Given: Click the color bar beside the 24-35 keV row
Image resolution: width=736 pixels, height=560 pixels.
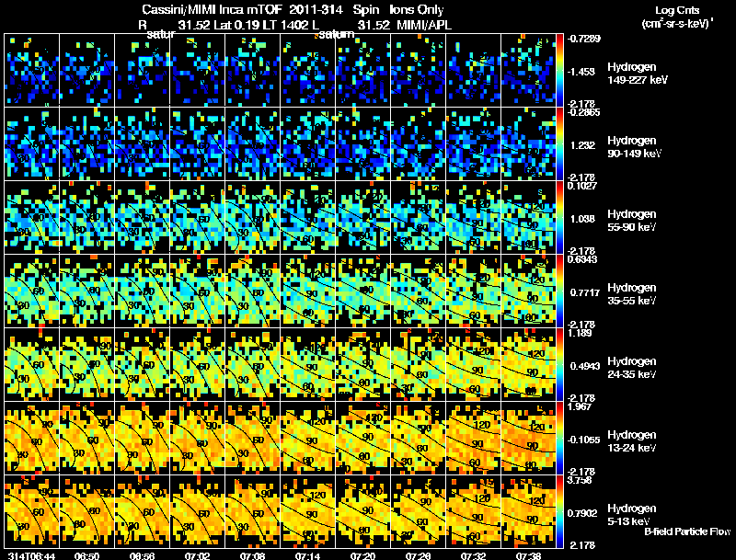Looking at the screenshot, I should click(559, 364).
